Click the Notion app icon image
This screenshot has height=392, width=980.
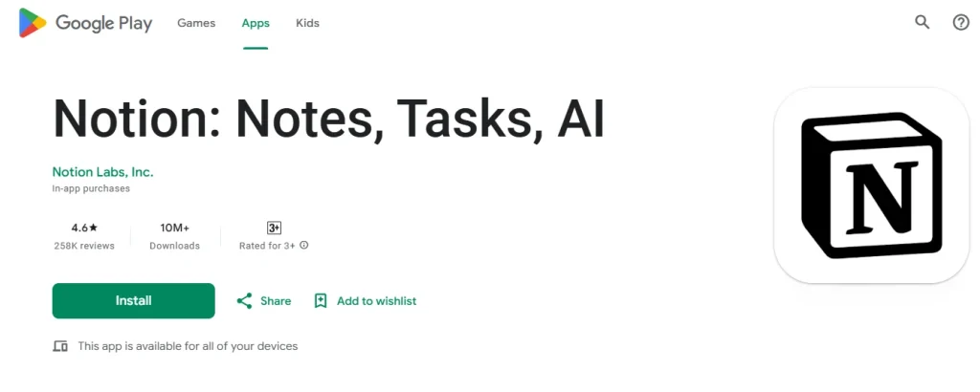coord(871,185)
